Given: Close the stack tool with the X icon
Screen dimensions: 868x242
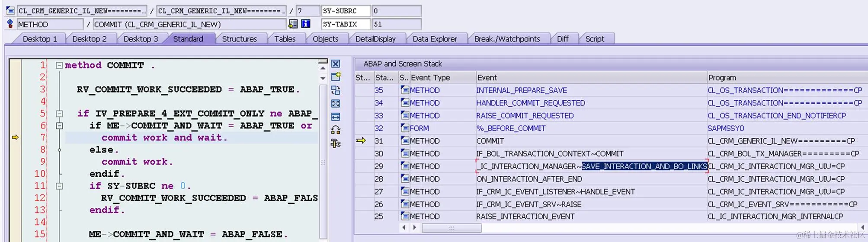Looking at the screenshot, I should coord(335,64).
